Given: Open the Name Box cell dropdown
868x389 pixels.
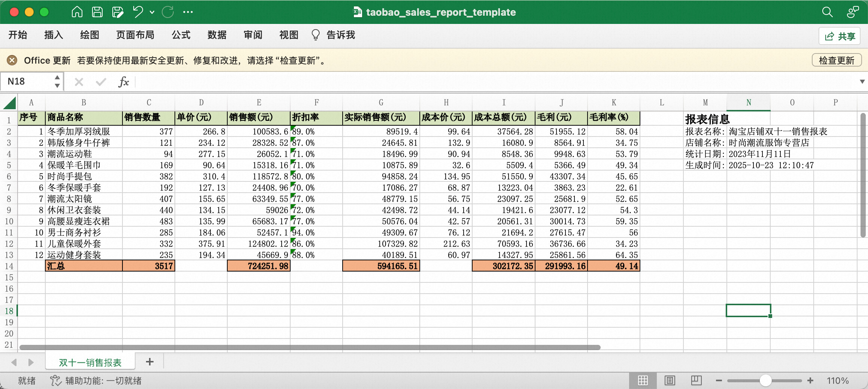Looking at the screenshot, I should pyautogui.click(x=57, y=82).
